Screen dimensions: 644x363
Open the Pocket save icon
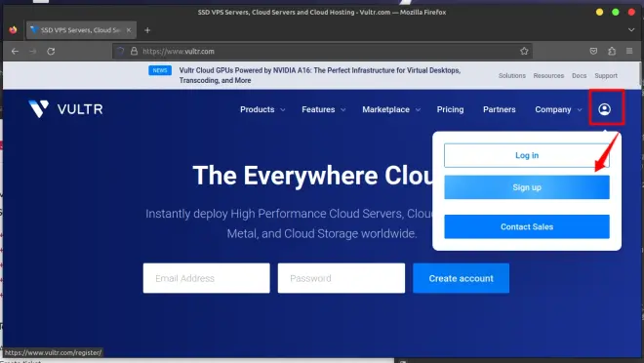tap(593, 52)
